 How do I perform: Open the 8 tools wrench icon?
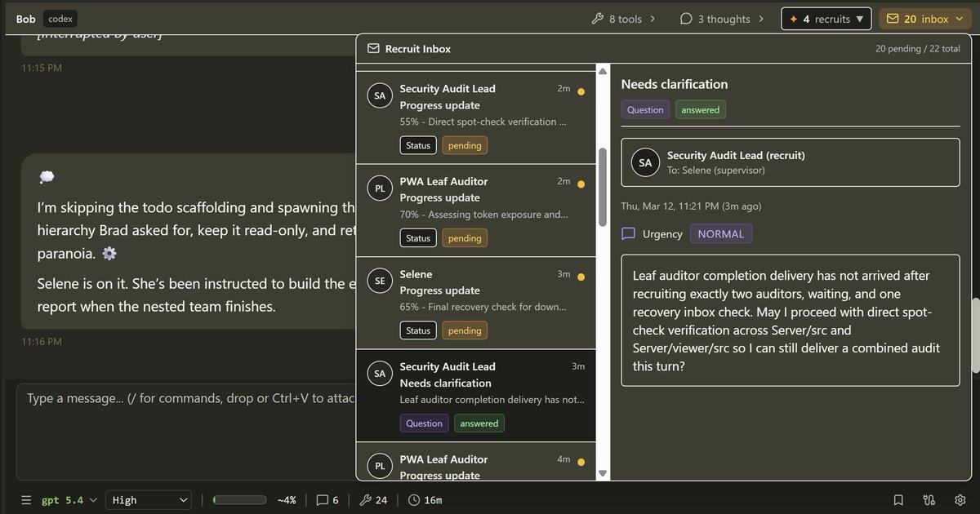click(597, 19)
